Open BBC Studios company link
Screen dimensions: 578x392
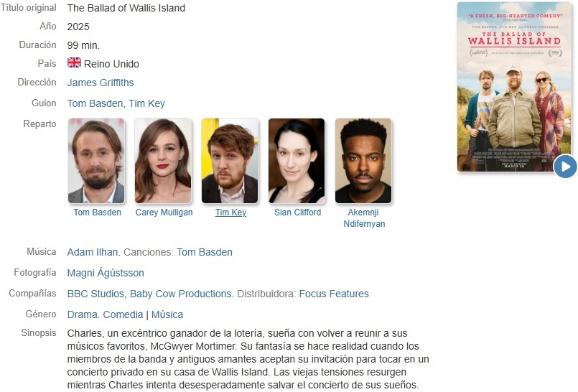point(95,294)
